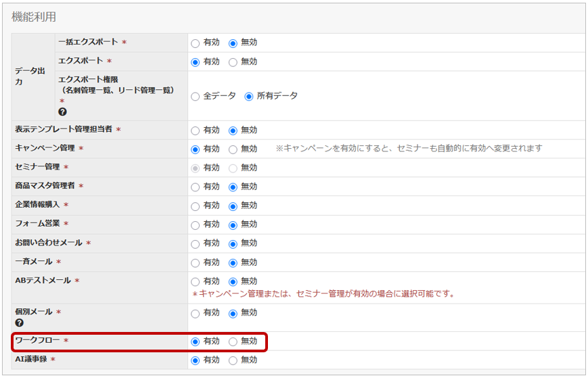Viewport: 588px width, 378px height.
Task: Enable お問い合わせメール 有効 radio
Action: click(x=196, y=243)
